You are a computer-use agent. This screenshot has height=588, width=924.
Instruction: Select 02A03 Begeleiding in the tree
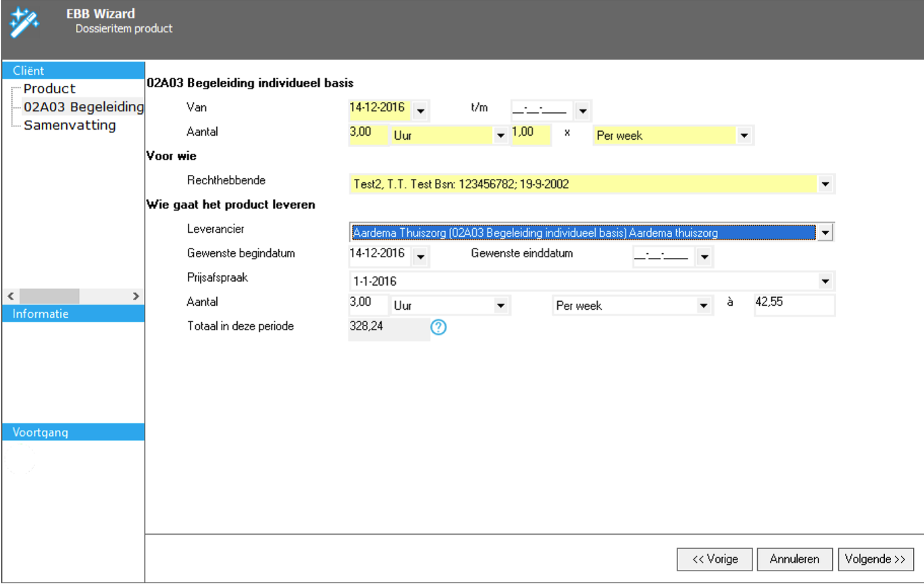83,107
